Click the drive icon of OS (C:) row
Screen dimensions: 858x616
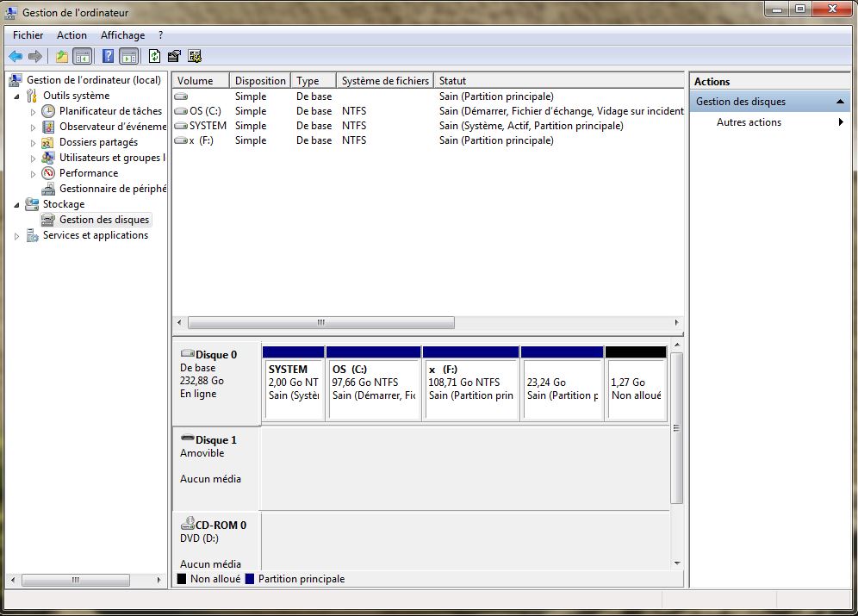[181, 111]
